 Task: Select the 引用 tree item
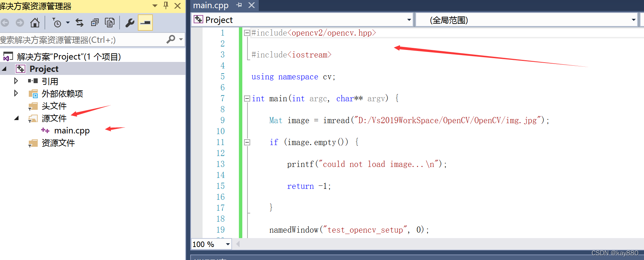point(50,81)
